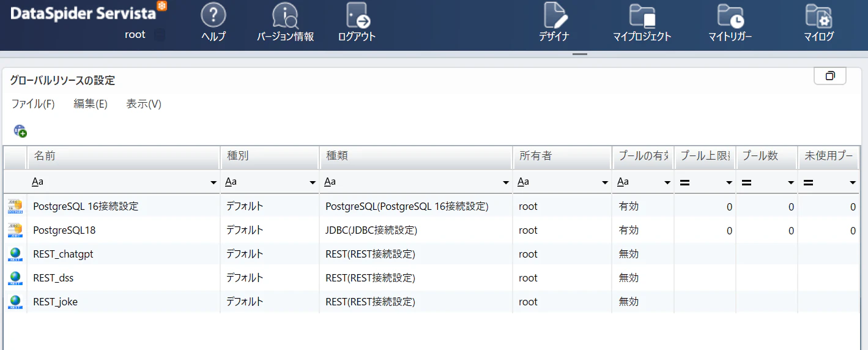Click the PostgreSQL 16接続設定 row icon
The width and height of the screenshot is (868, 350).
tap(15, 206)
